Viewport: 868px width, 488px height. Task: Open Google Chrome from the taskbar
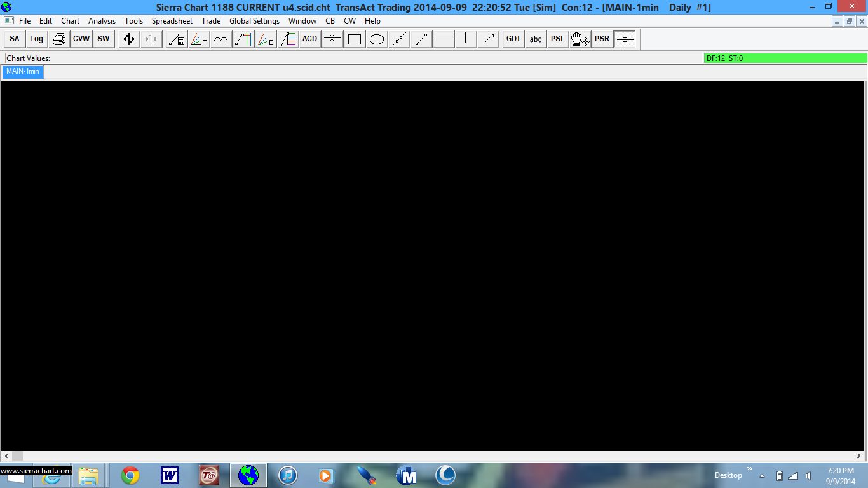[x=130, y=475]
